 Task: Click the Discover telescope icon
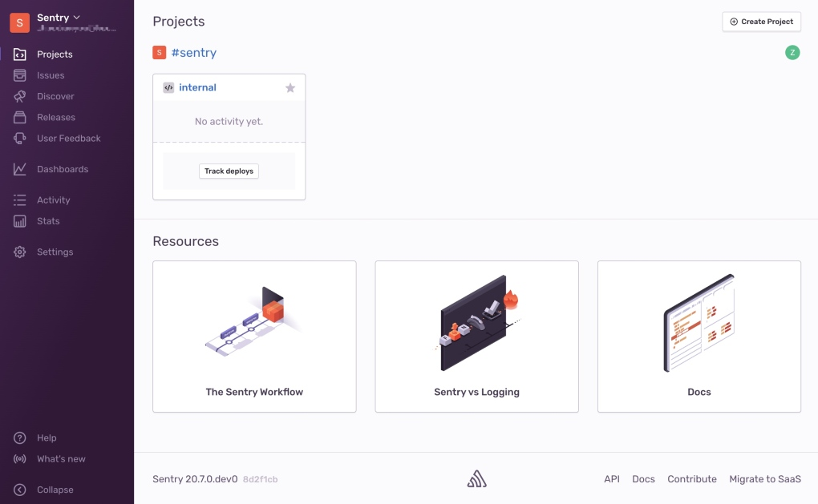click(20, 96)
